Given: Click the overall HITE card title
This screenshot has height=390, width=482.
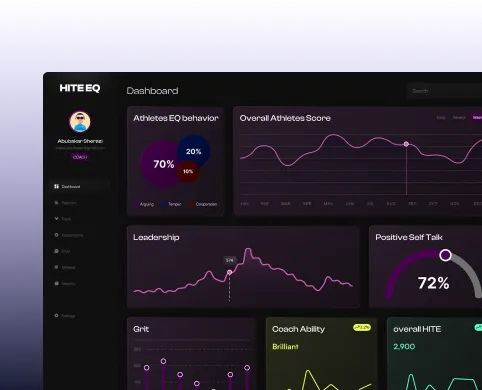Looking at the screenshot, I should coord(417,329).
